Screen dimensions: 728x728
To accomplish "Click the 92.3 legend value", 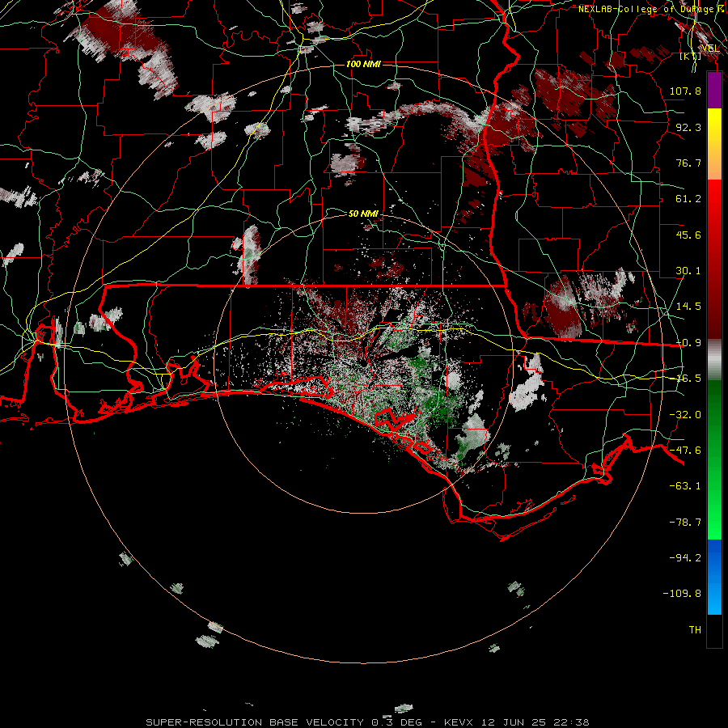I will point(688,127).
